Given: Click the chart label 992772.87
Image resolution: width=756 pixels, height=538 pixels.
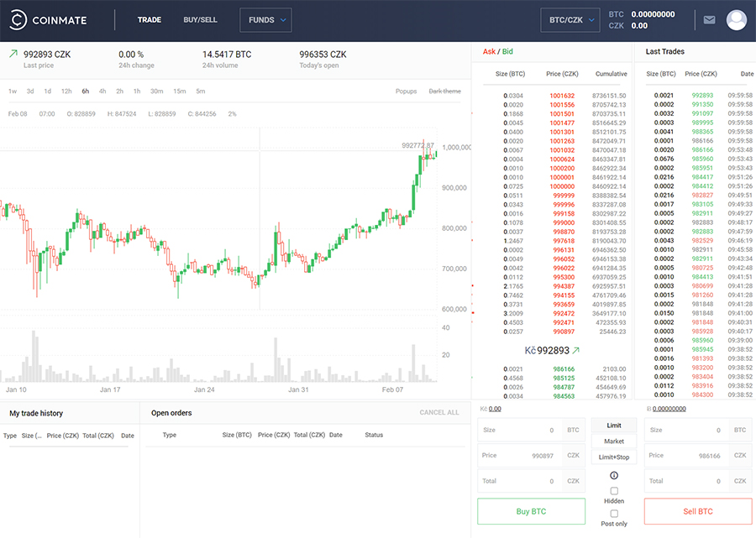Looking at the screenshot, I should (x=417, y=145).
